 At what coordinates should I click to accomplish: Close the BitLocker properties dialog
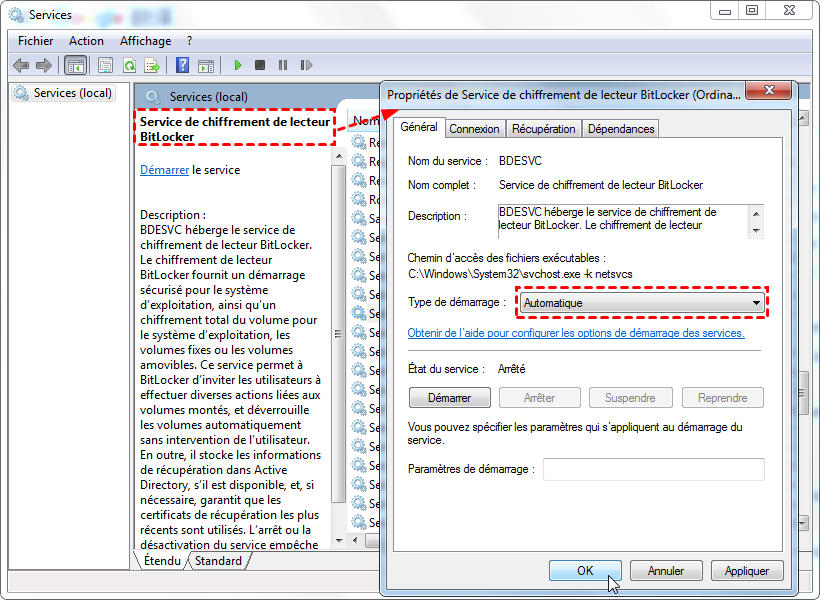[x=769, y=90]
